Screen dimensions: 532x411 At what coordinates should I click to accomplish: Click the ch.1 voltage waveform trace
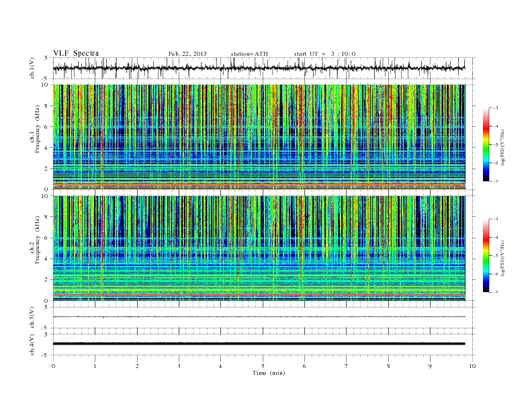259,68
